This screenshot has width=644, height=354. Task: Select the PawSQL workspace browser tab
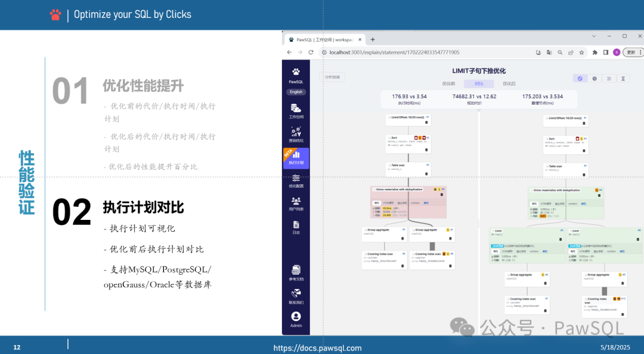pyautogui.click(x=324, y=40)
